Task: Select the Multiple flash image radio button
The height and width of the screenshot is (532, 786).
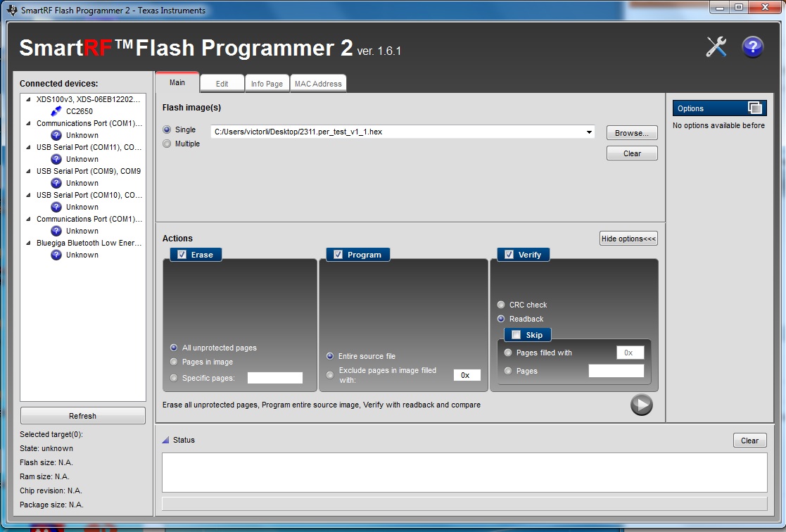Action: coord(167,144)
